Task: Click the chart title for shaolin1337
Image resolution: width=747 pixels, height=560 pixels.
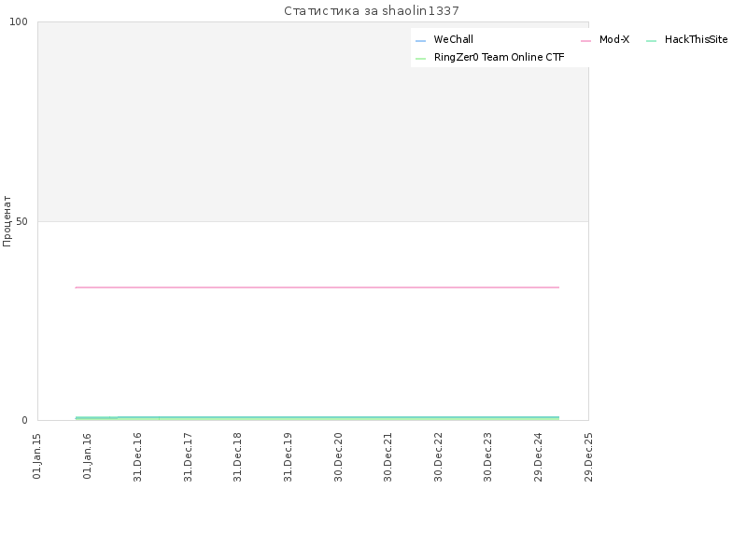Action: tap(372, 10)
